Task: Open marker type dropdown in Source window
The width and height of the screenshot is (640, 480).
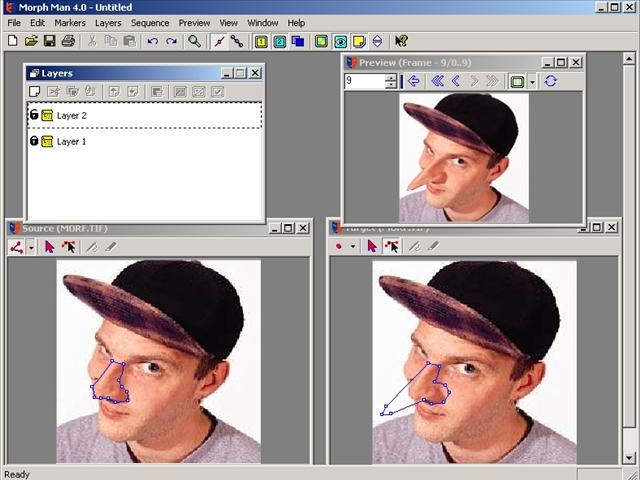Action: click(31, 247)
